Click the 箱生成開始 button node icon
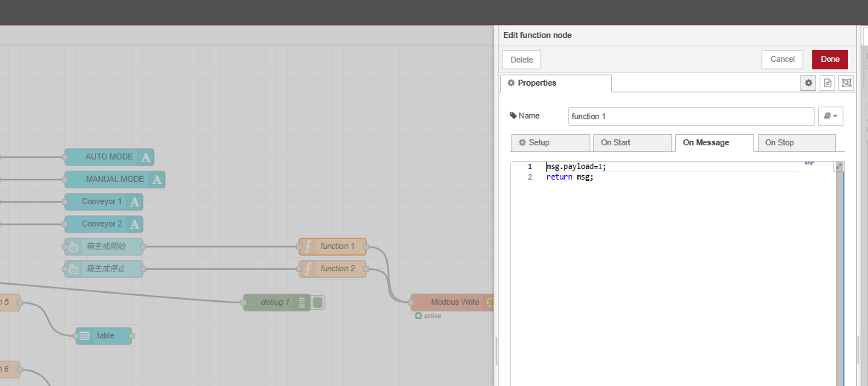 [73, 247]
